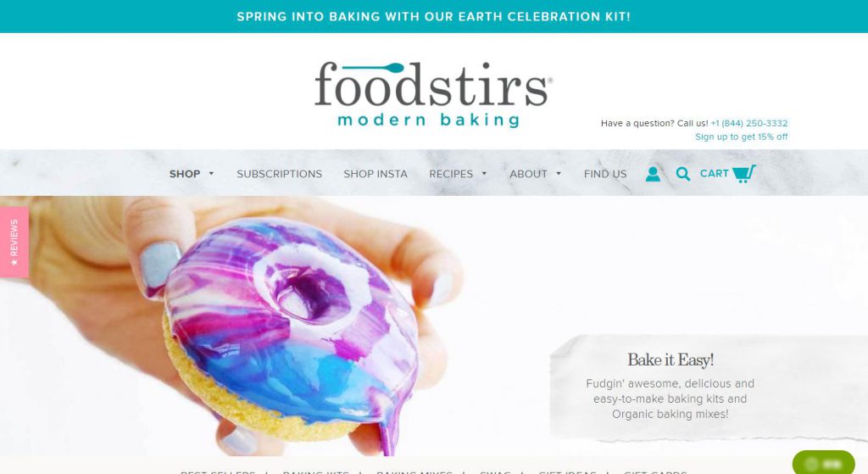Open the Earth Celebration Kit announcement banner

pos(434,17)
